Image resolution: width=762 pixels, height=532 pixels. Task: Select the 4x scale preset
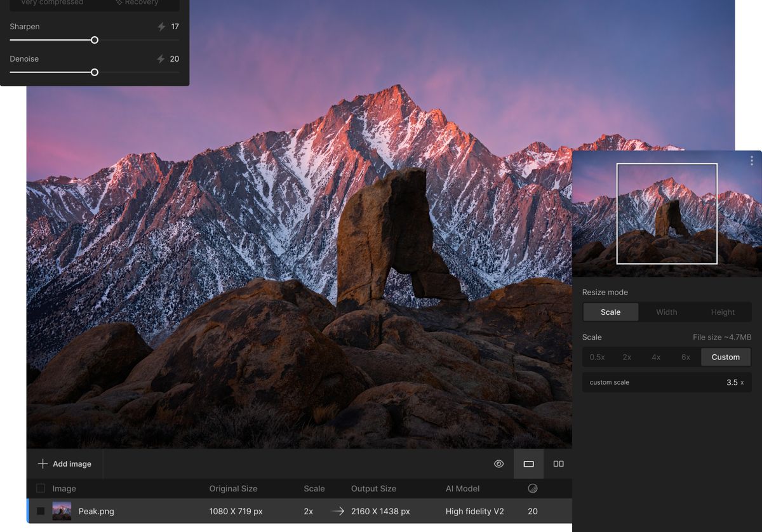tap(656, 357)
